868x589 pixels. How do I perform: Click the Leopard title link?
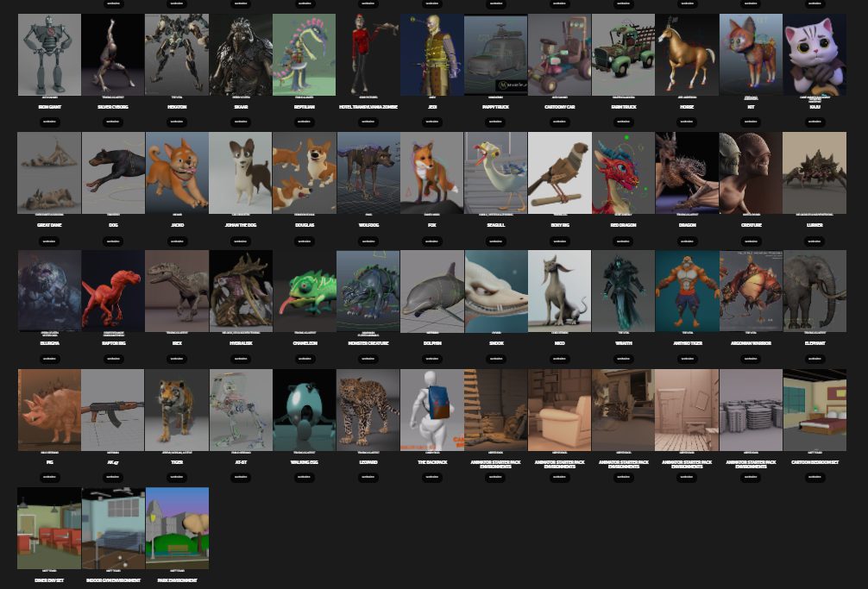click(x=368, y=461)
